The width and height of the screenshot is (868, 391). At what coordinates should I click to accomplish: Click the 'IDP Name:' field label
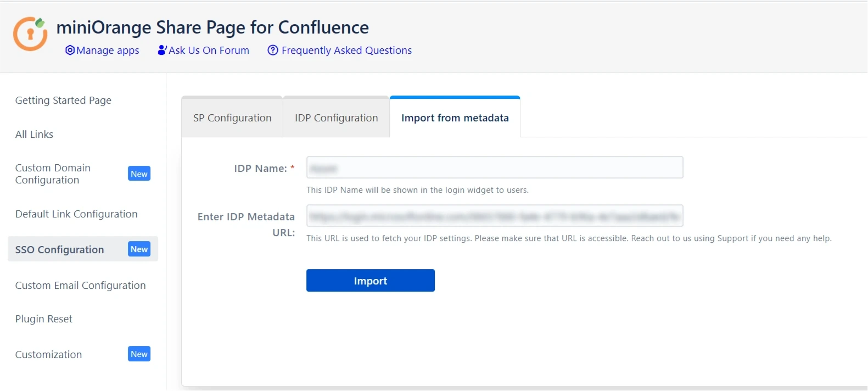[264, 169]
